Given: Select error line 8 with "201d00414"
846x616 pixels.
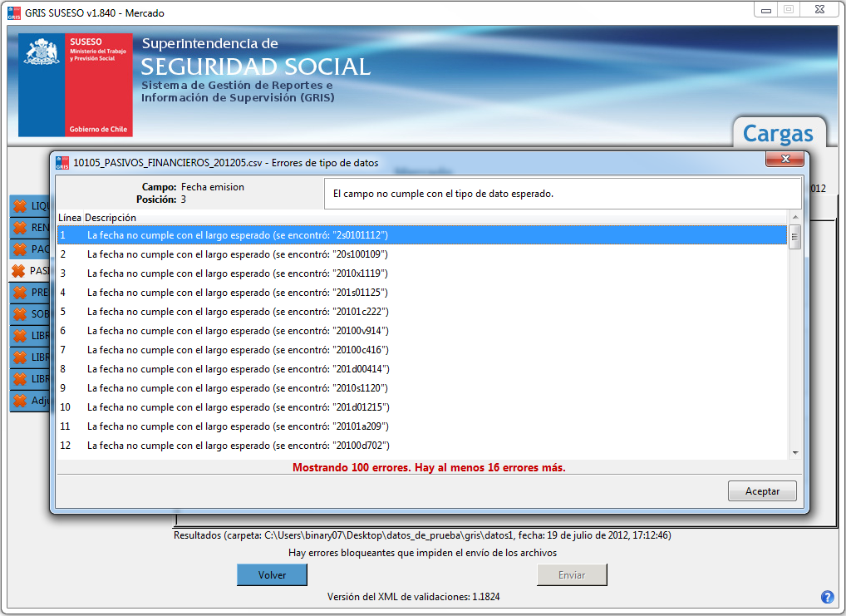Looking at the screenshot, I should pos(422,369).
